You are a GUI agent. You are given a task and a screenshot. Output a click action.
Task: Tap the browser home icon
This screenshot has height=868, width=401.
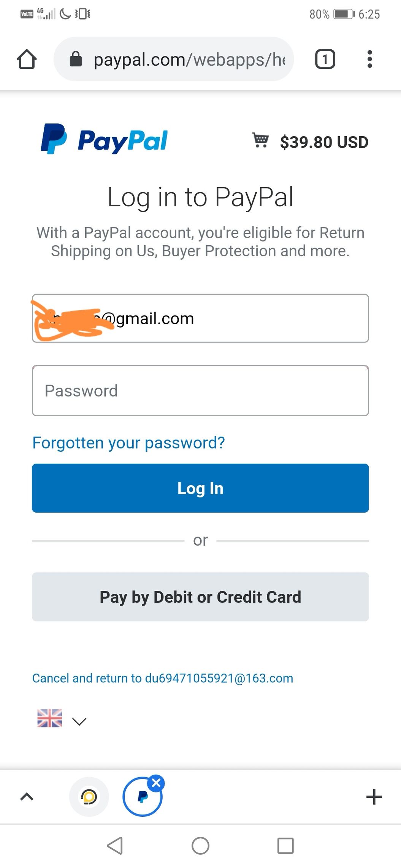click(27, 59)
